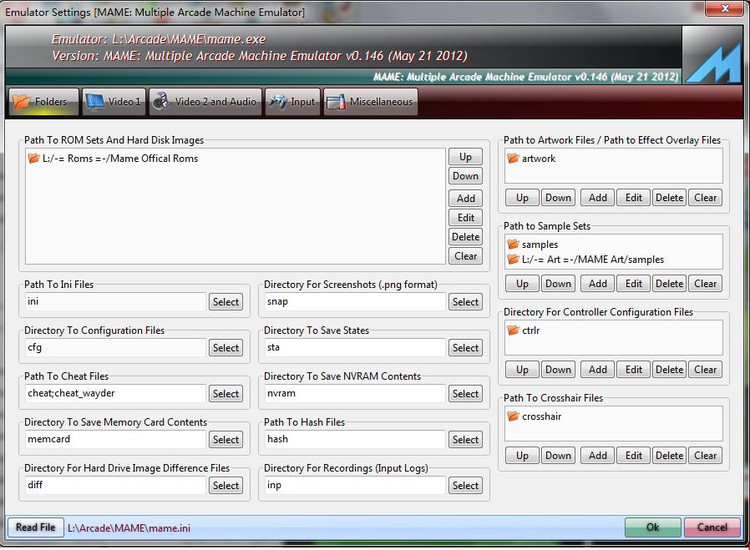Click the Read File button

click(x=36, y=528)
